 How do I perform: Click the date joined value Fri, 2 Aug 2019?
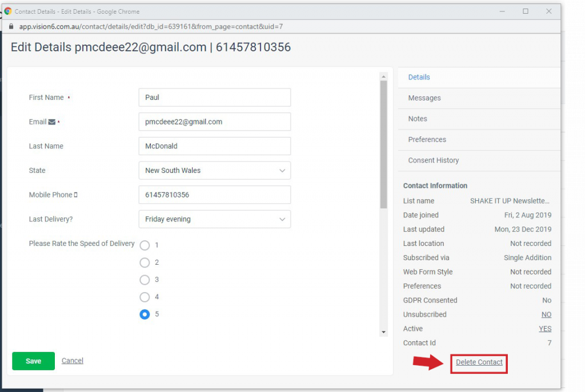[527, 215]
